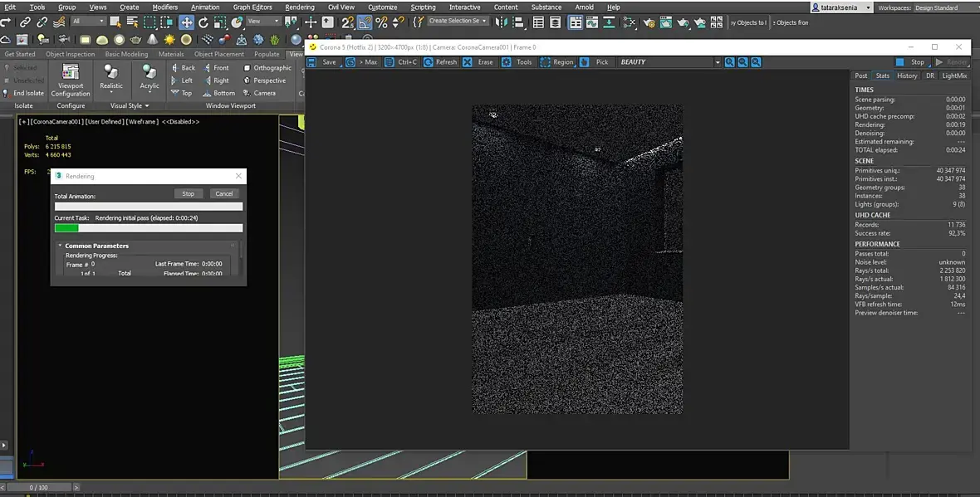Open the Rendering menu

click(x=300, y=7)
